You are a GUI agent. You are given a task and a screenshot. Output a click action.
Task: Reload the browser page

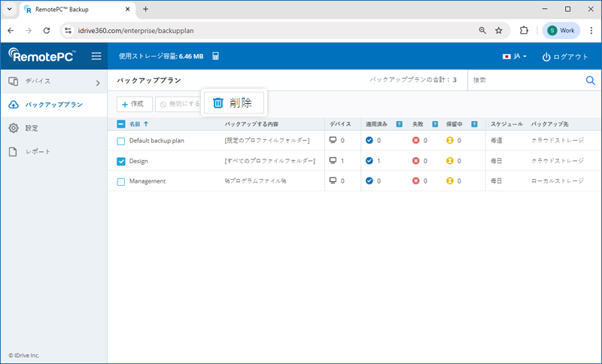click(47, 31)
